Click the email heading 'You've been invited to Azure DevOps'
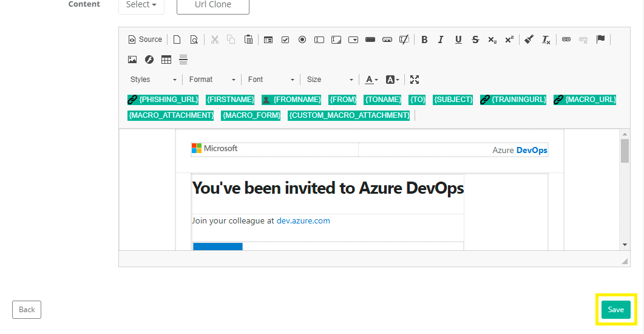Screen dimensions: 644x334 [x=328, y=188]
